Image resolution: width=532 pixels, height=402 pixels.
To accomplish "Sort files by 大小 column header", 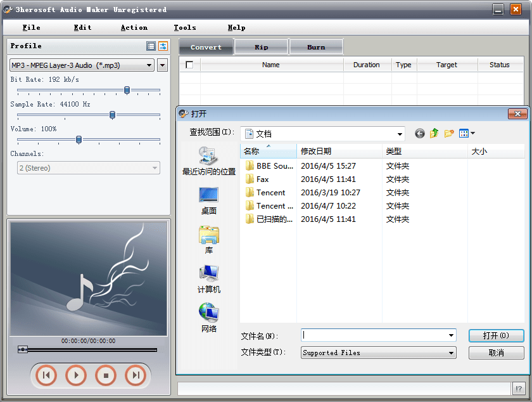I will (496, 151).
